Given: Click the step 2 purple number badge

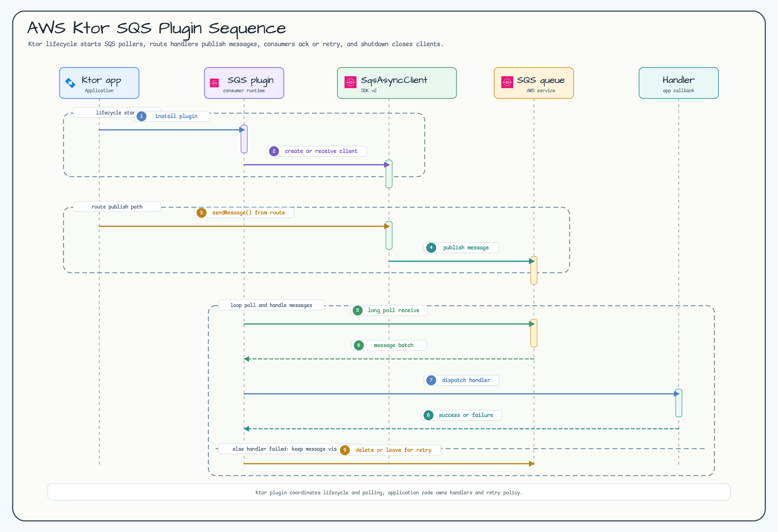Looking at the screenshot, I should tap(274, 151).
